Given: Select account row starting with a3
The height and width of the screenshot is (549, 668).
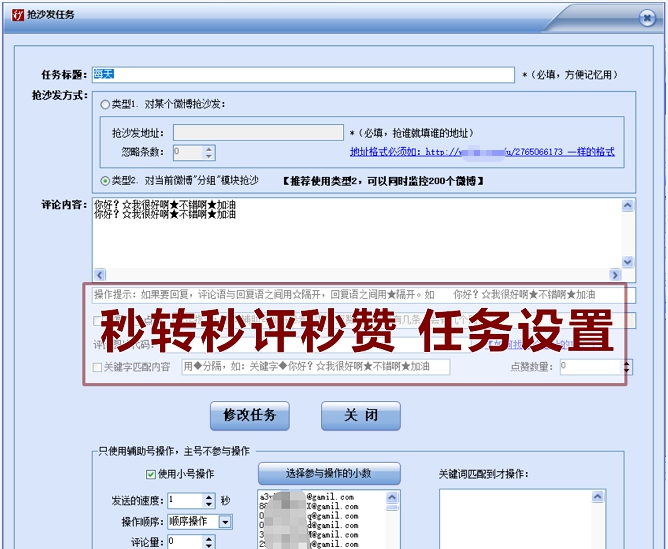Looking at the screenshot, I should pyautogui.click(x=322, y=497).
